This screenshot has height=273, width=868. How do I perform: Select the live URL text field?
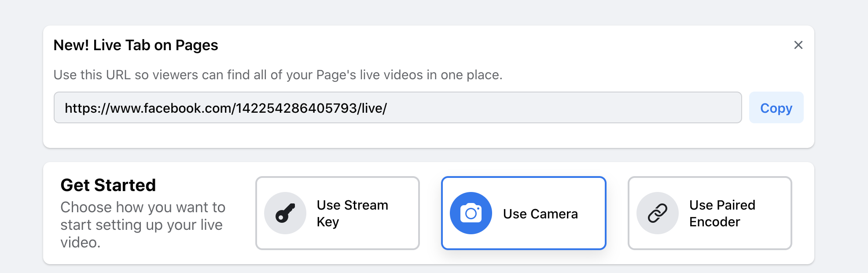pyautogui.click(x=397, y=108)
